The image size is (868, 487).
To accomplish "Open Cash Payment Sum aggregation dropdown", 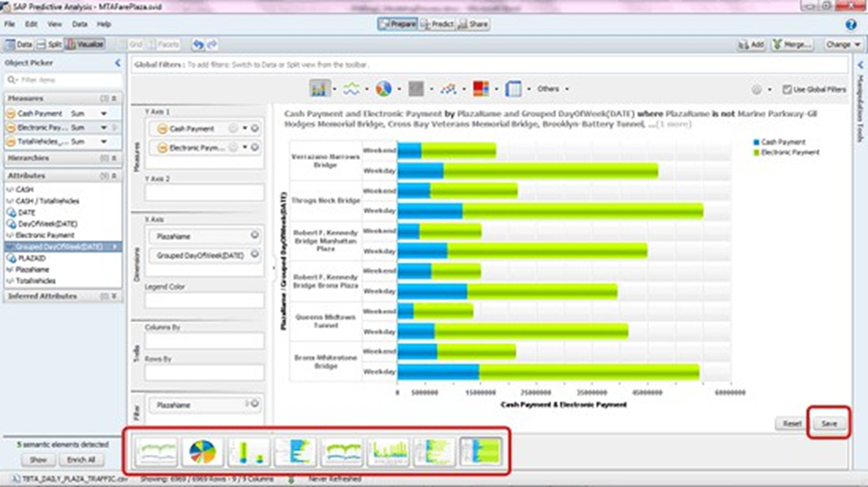I will (x=104, y=113).
